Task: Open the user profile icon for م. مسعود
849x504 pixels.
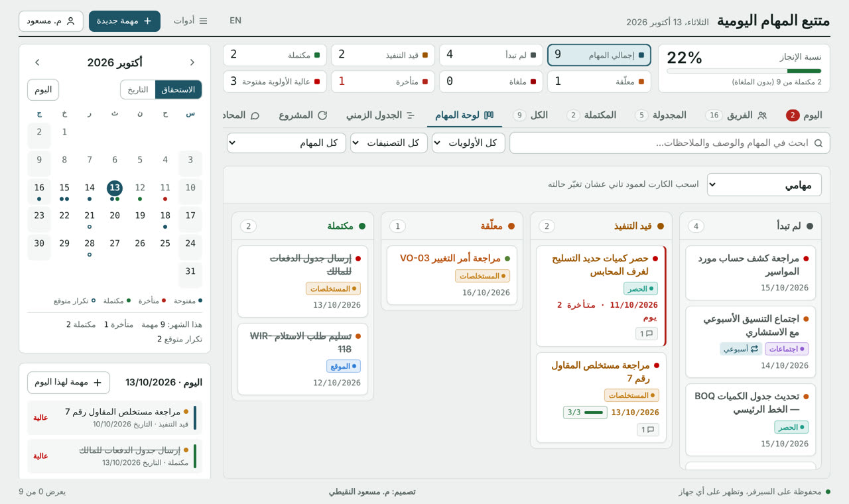Action: (70, 21)
